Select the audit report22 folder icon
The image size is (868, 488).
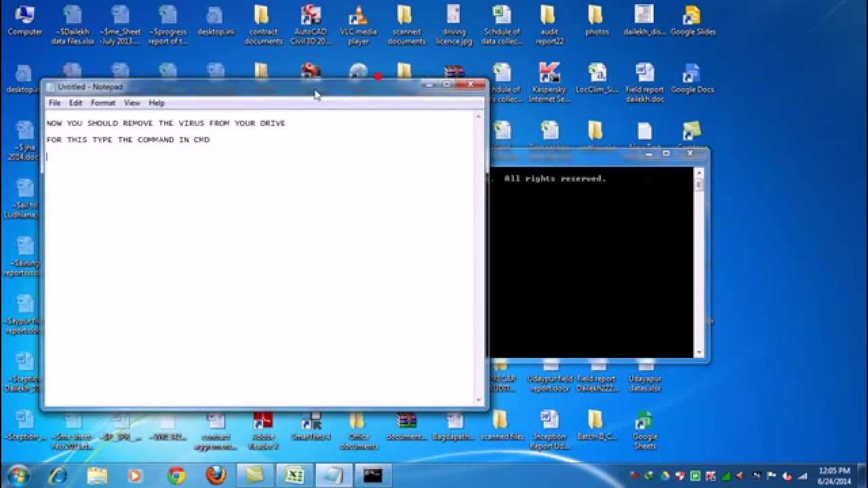click(549, 25)
